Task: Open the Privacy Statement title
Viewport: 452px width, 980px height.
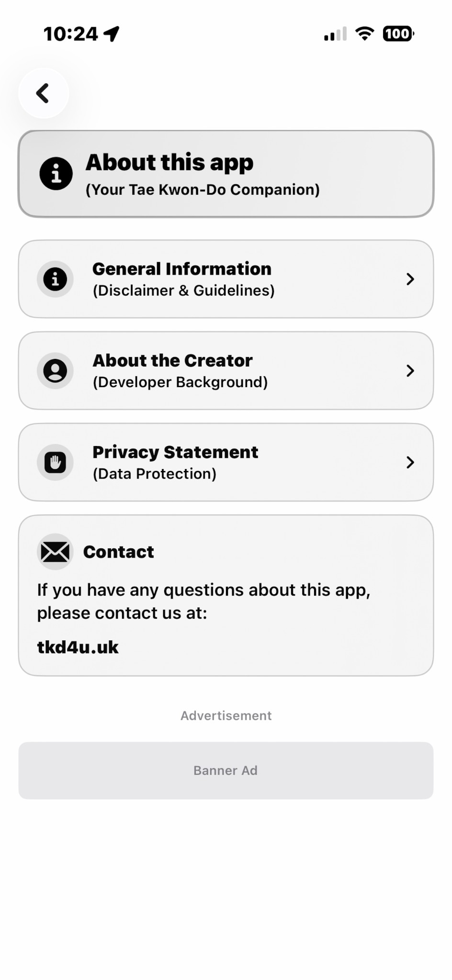Action: (175, 452)
